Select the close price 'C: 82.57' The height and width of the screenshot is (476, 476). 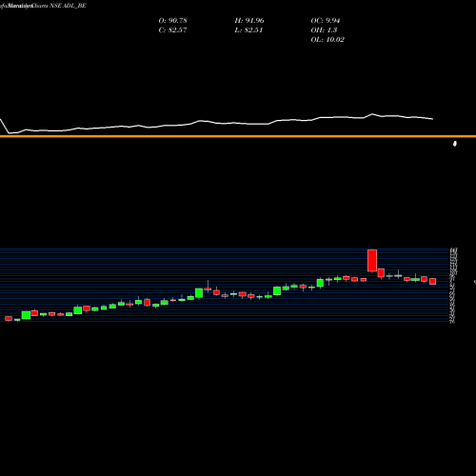coord(172,30)
